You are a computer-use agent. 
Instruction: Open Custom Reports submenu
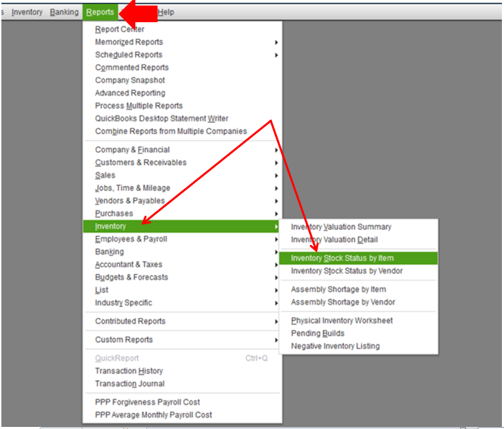coord(183,339)
